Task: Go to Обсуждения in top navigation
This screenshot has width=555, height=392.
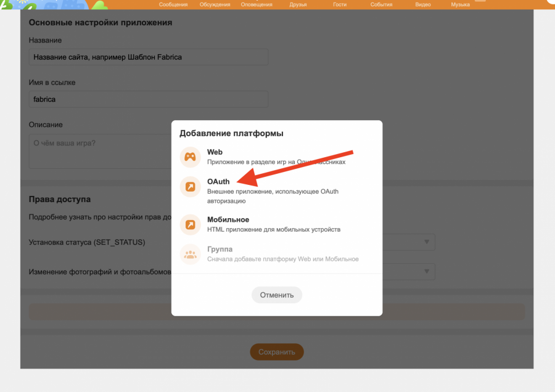Action: tap(215, 5)
